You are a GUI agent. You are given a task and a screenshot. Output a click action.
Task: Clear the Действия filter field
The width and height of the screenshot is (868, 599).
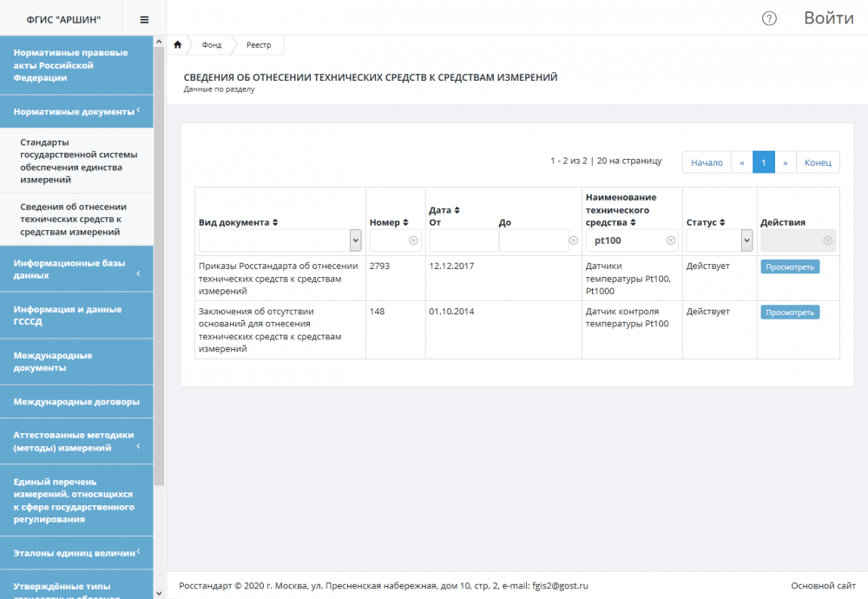(x=827, y=240)
